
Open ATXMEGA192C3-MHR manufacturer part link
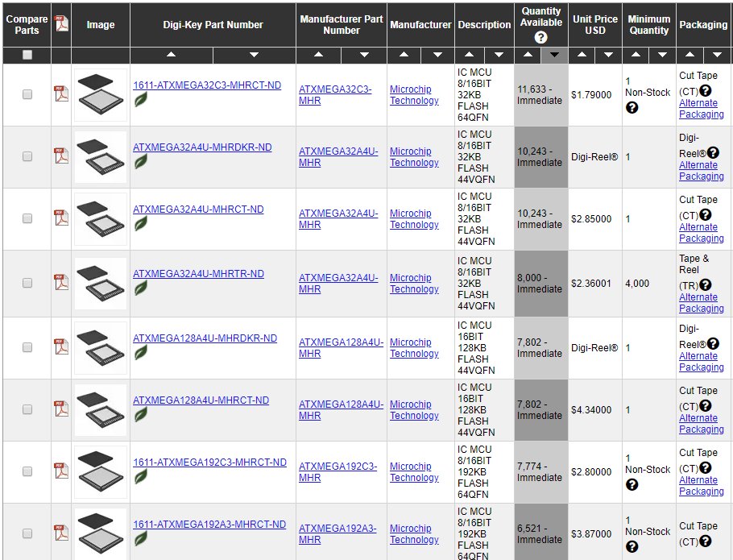coord(338,471)
